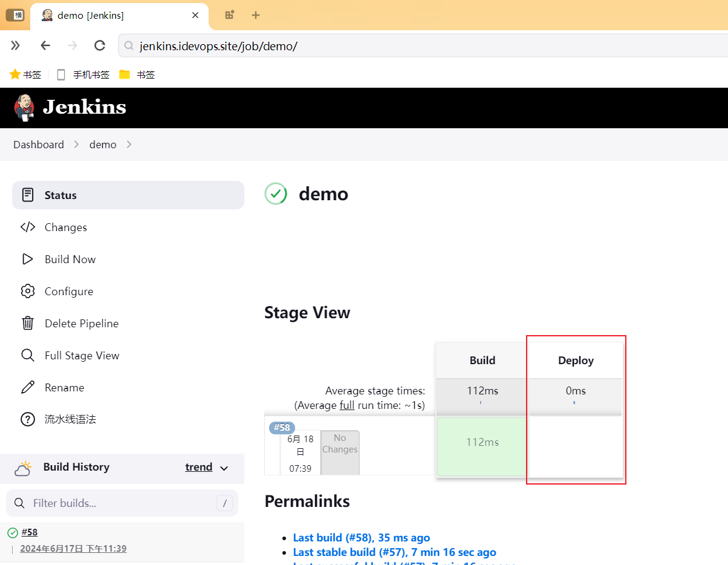
Task: Open the Status page icon in sidebar
Action: pos(27,195)
